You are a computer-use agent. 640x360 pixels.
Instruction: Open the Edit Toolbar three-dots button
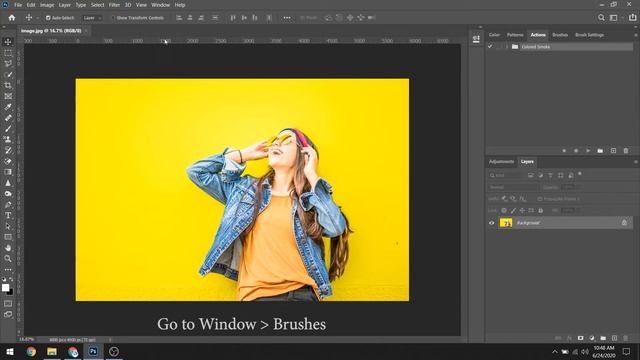click(8, 270)
